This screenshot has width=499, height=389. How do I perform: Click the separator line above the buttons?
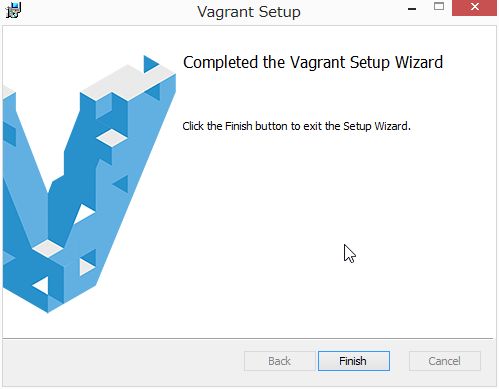[248, 339]
